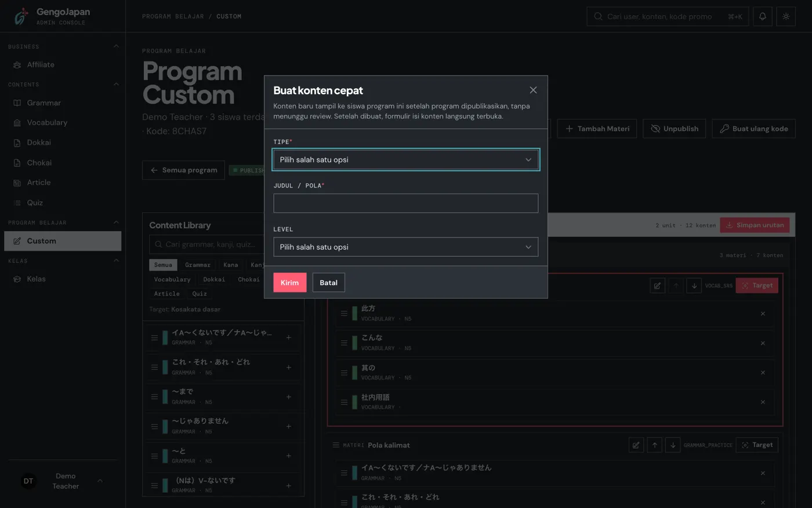Screen dimensions: 812x508
Task: Open Article in the sidebar
Action: (x=63, y=182)
